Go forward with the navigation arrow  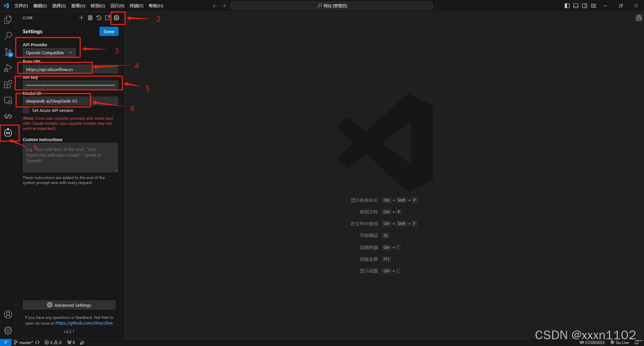(x=224, y=6)
